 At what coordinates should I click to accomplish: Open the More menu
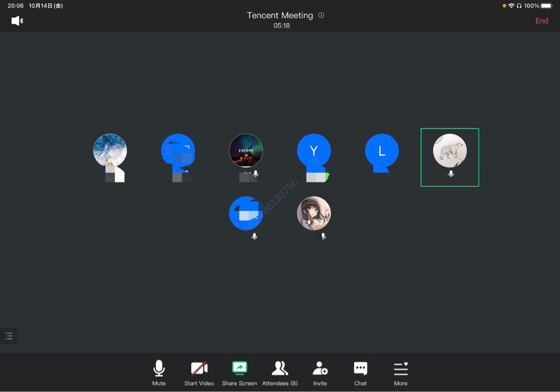point(401,373)
